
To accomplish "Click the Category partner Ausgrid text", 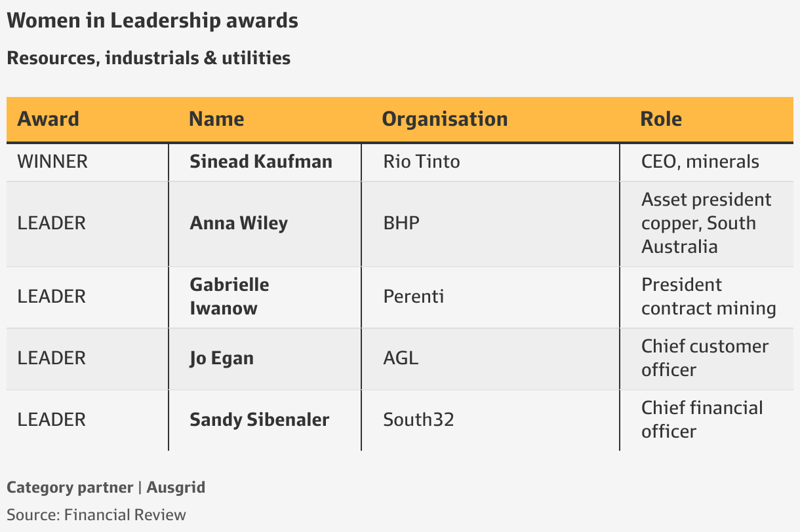I will [106, 487].
